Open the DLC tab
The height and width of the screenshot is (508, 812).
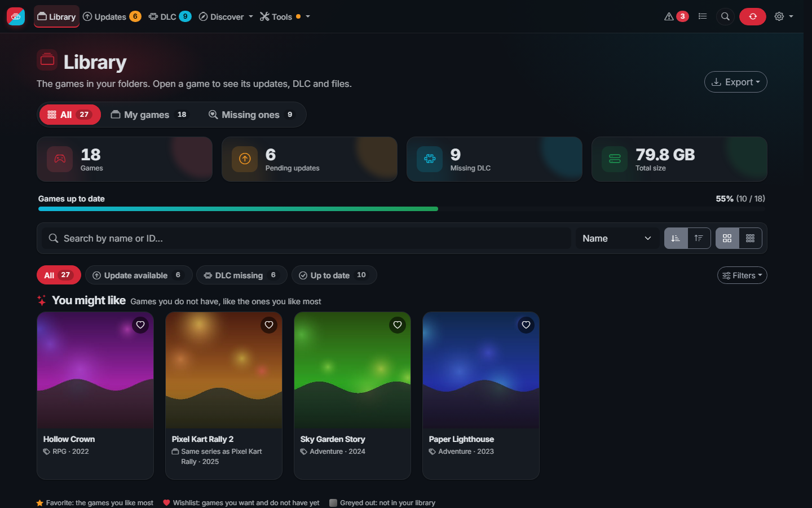170,16
